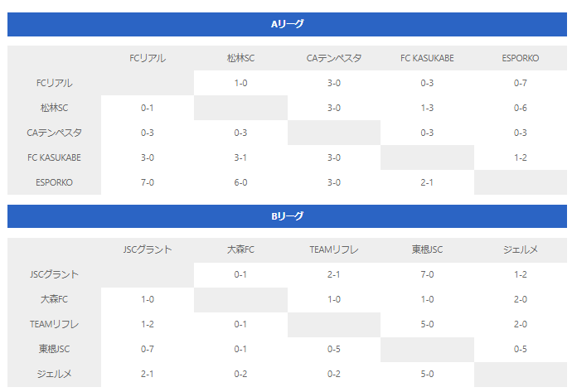Viewport: 572px width, 392px height.
Task: Select the JSCグラント column header
Action: pos(148,249)
